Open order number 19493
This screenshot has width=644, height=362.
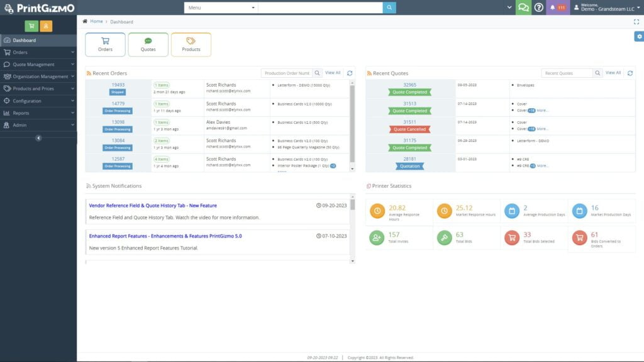[118, 85]
